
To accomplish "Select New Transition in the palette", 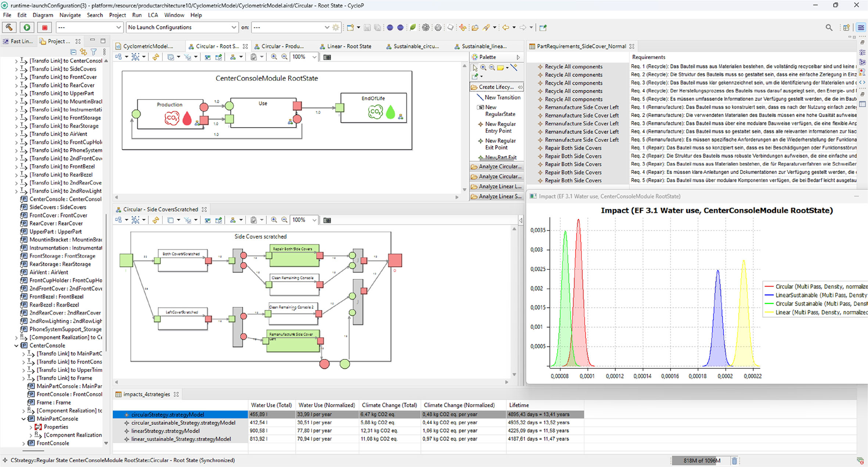I will click(x=502, y=97).
